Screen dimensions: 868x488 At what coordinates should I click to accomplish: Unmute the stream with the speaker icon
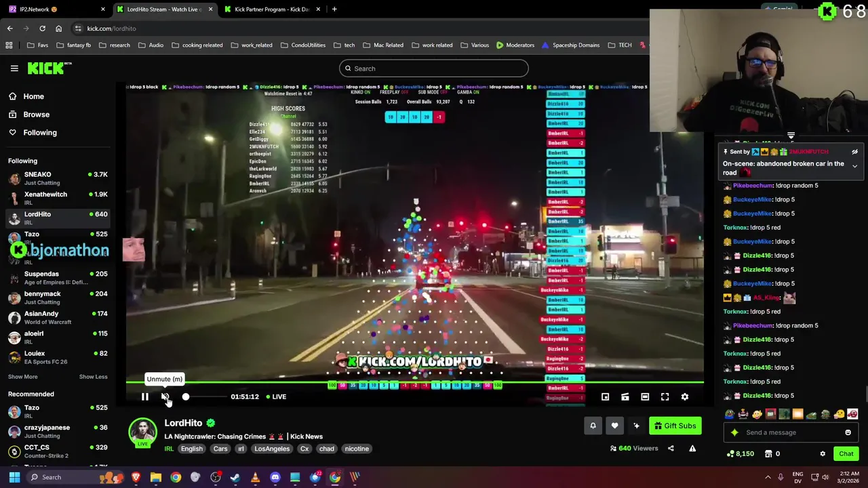tap(165, 397)
